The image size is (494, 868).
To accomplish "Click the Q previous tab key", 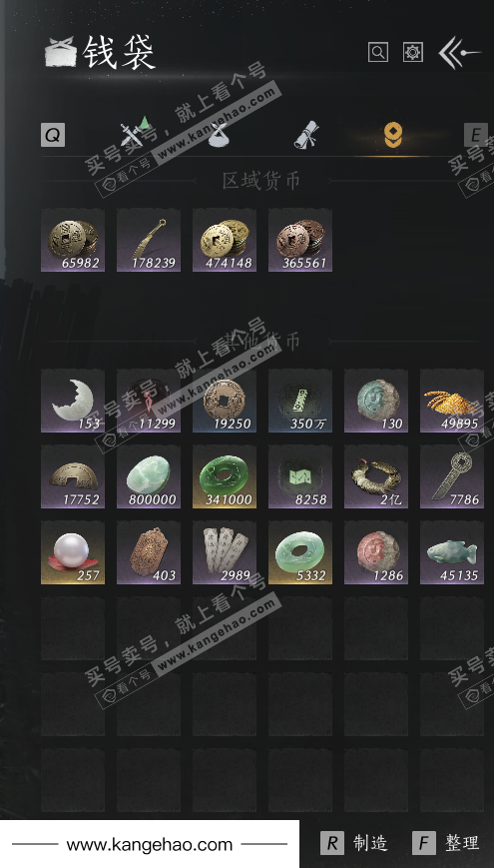I will click(53, 135).
